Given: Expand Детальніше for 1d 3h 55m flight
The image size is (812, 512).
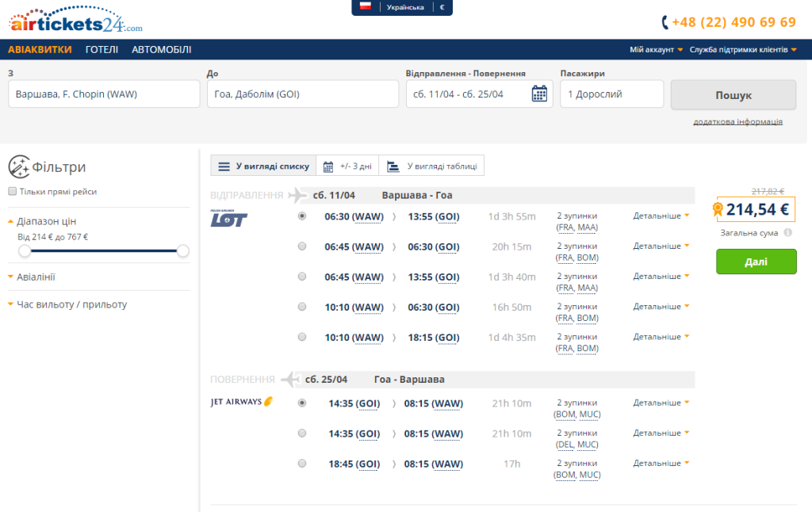Looking at the screenshot, I should coord(661,216).
